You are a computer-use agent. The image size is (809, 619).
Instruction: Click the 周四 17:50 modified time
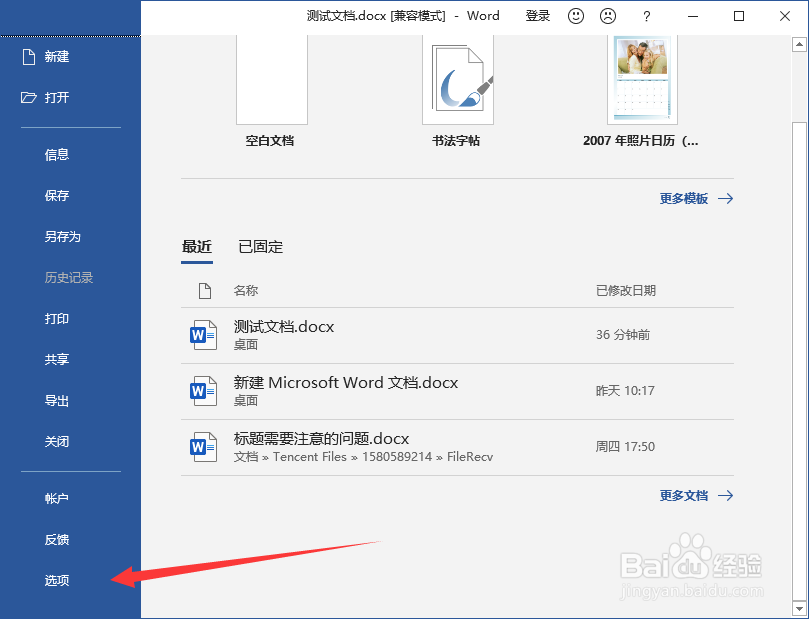pos(625,446)
